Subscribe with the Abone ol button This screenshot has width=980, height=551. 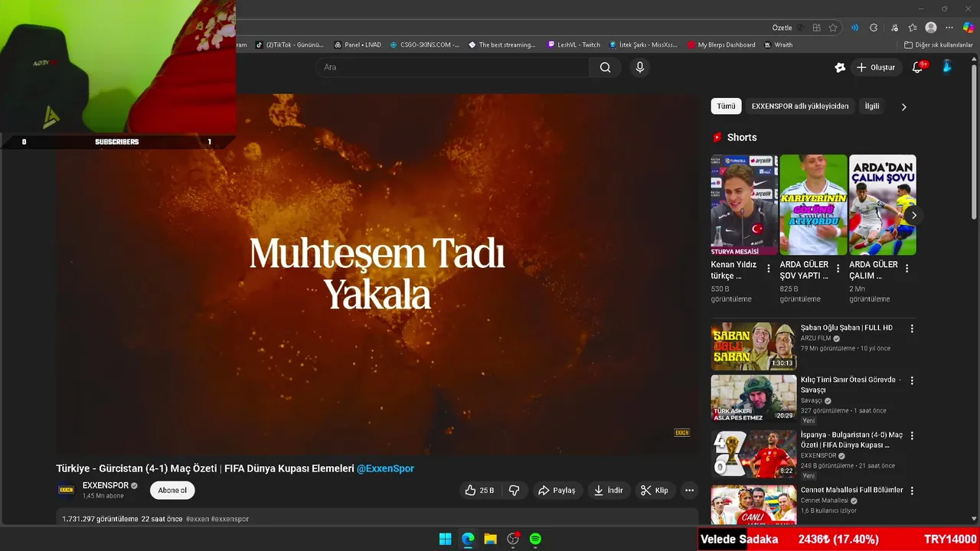pyautogui.click(x=172, y=491)
